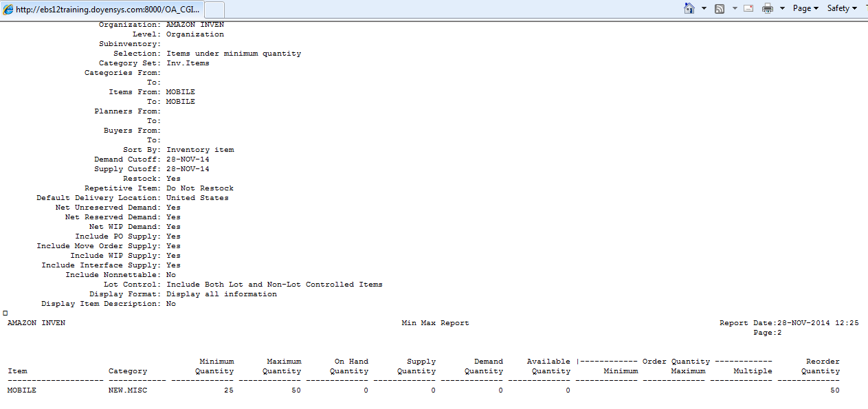This screenshot has height=409, width=868.
Task: Click the Read mail envelope icon
Action: pyautogui.click(x=748, y=8)
